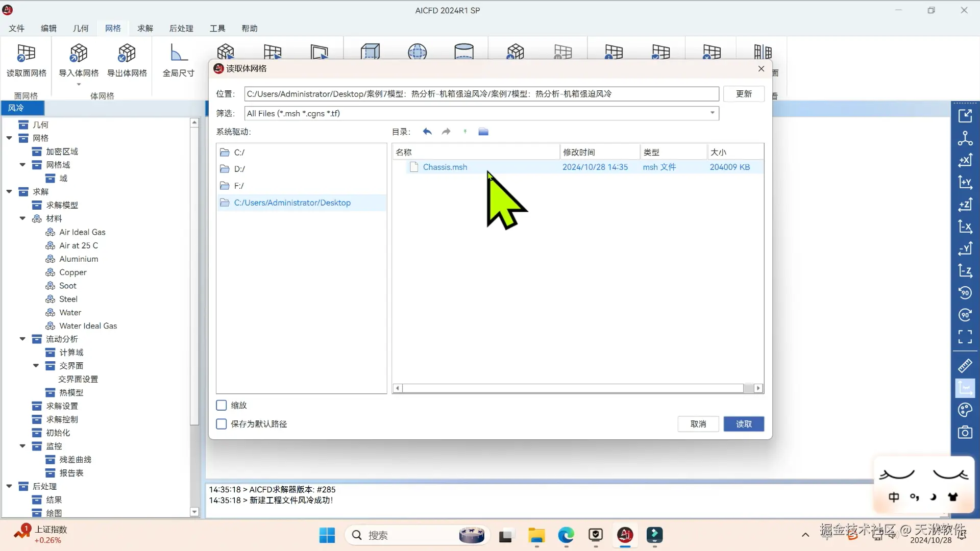Collapse the 材料 tree node
This screenshot has width=980, height=551.
22,218
